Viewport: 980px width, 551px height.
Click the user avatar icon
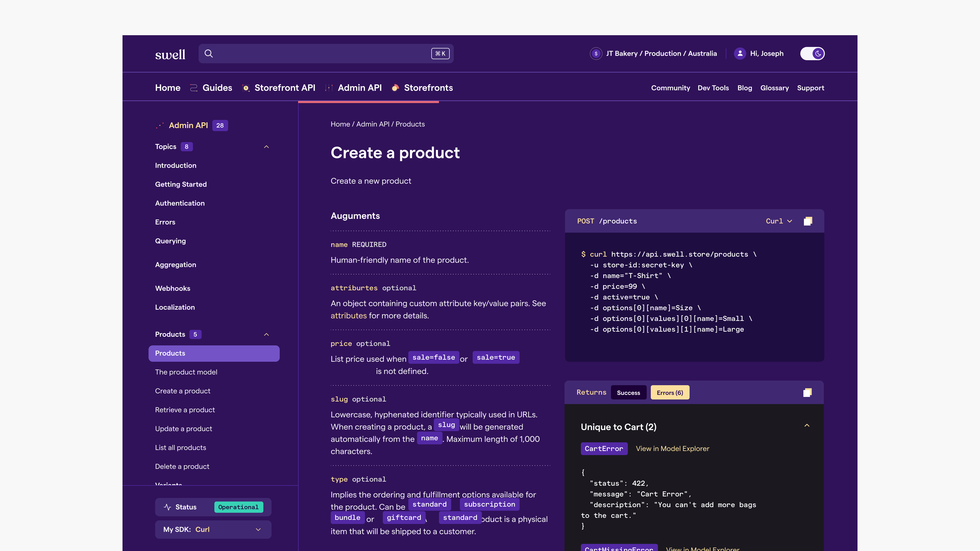[x=740, y=54]
